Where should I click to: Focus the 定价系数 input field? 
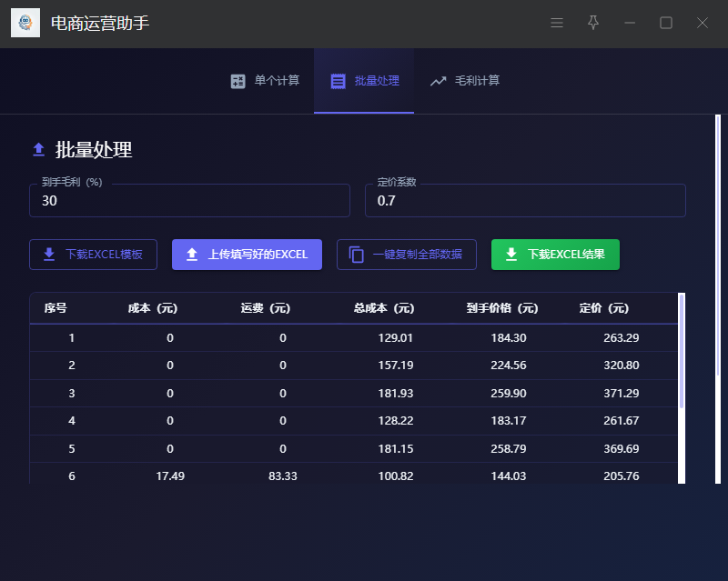coord(525,201)
